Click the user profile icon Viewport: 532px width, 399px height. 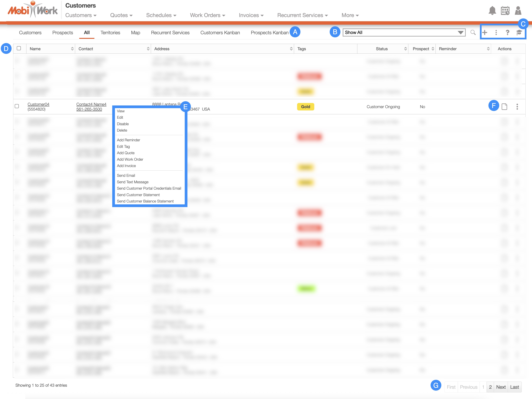click(518, 11)
